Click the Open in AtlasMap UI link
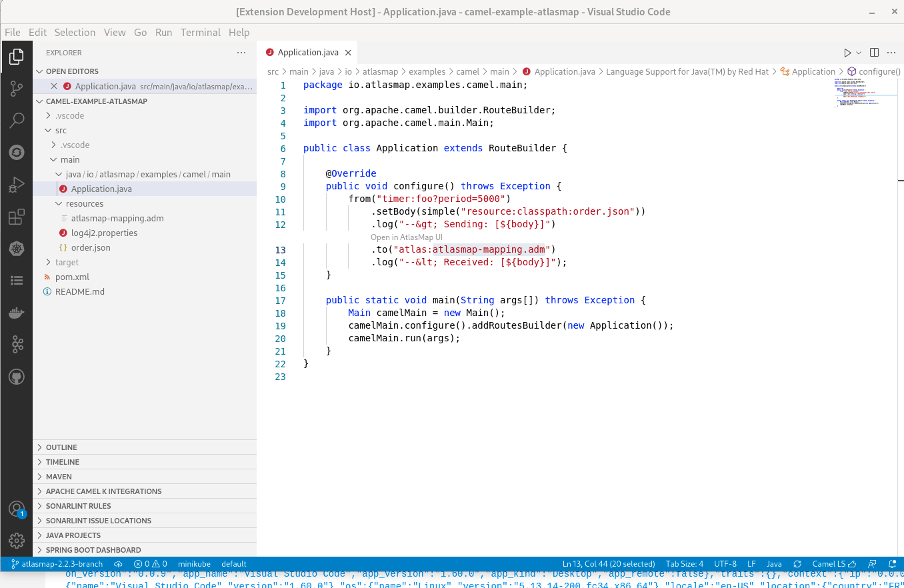This screenshot has width=904, height=588. (x=406, y=237)
